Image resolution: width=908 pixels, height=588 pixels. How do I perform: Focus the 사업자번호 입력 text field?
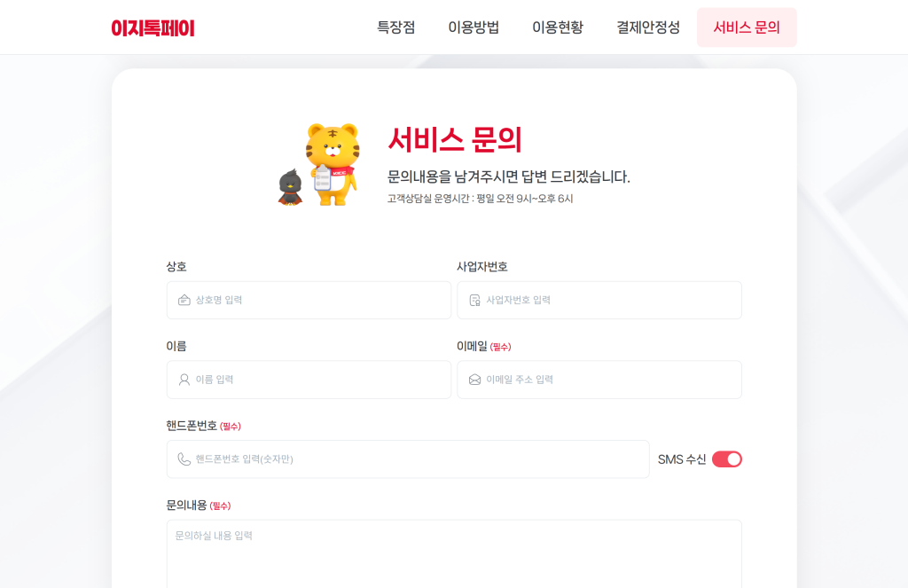point(599,300)
